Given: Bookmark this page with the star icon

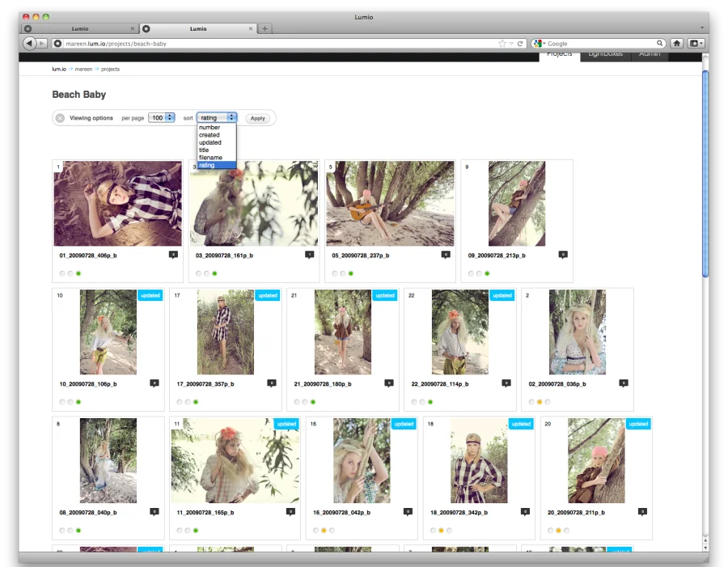Looking at the screenshot, I should 502,44.
